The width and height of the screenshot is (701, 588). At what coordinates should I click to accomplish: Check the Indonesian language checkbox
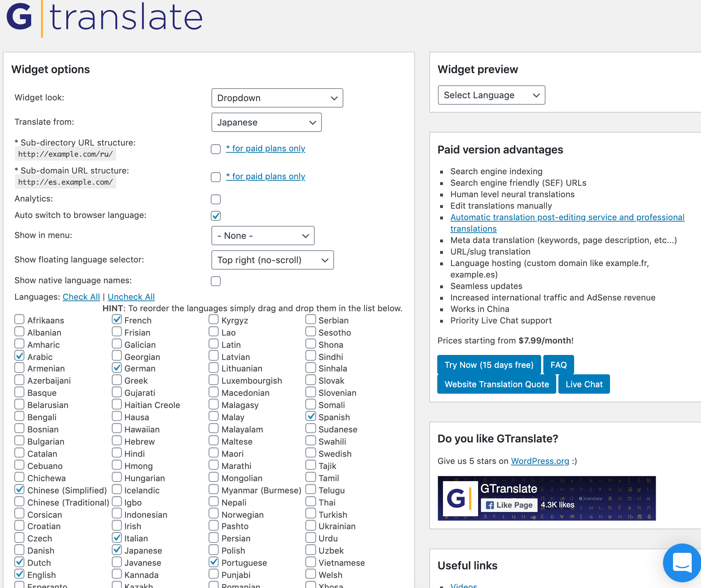[x=117, y=513]
